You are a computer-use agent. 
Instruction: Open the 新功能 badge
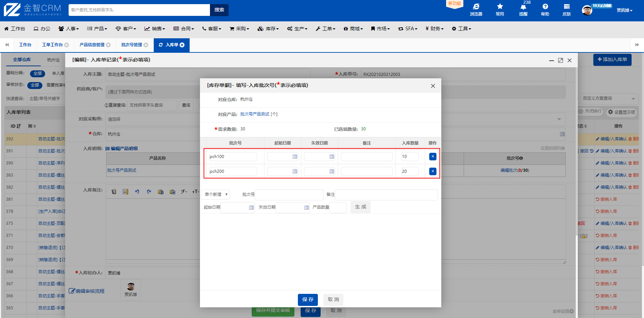pyautogui.click(x=455, y=4)
